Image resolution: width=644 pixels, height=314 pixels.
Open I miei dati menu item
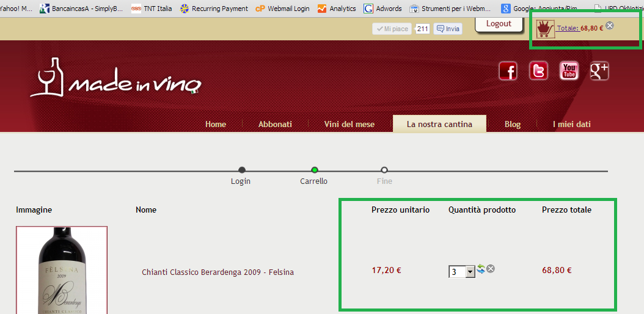[572, 124]
